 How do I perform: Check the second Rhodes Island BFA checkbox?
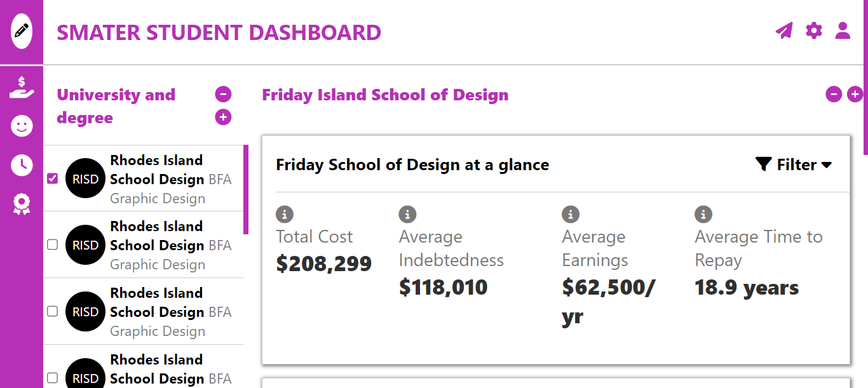(x=52, y=245)
